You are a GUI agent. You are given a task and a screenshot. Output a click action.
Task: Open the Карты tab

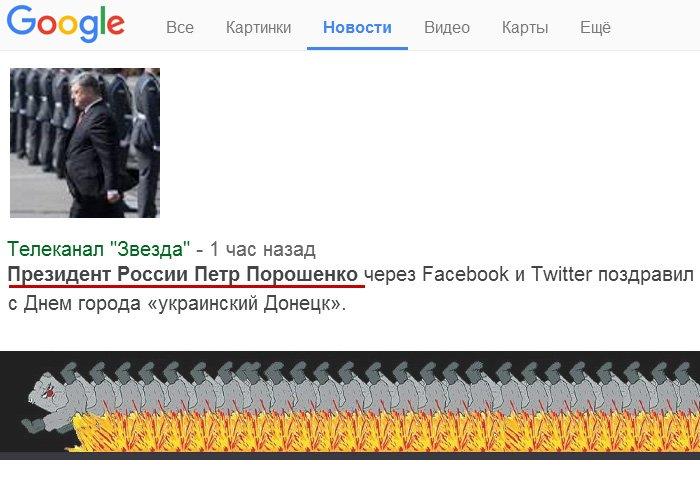(x=525, y=27)
